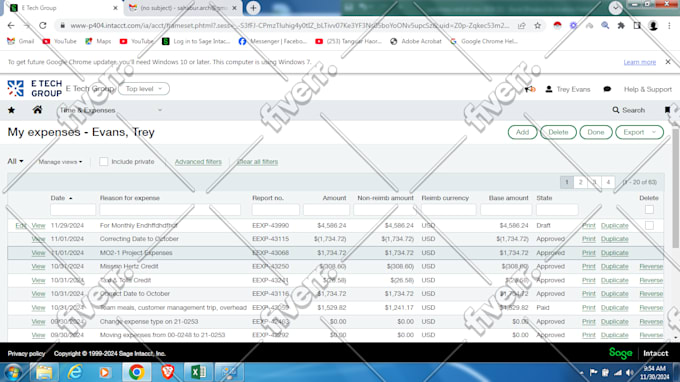Open the favorites star icon
The image size is (680, 382).
click(x=11, y=110)
